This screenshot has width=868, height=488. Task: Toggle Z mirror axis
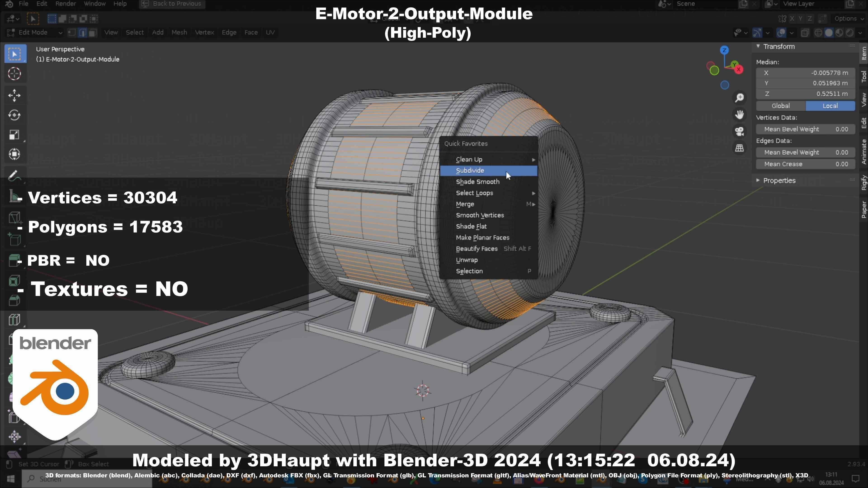pyautogui.click(x=809, y=19)
